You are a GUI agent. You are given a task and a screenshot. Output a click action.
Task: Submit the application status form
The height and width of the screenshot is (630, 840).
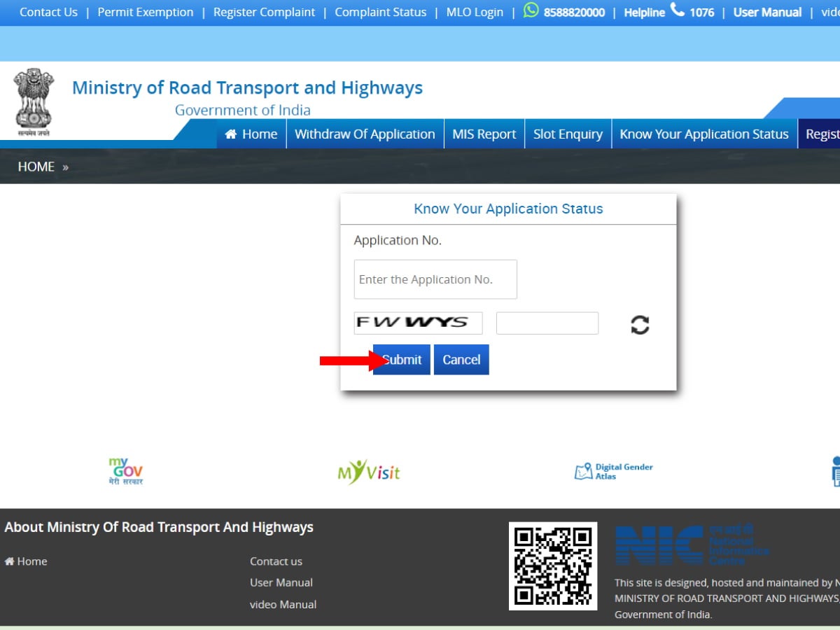tap(401, 359)
